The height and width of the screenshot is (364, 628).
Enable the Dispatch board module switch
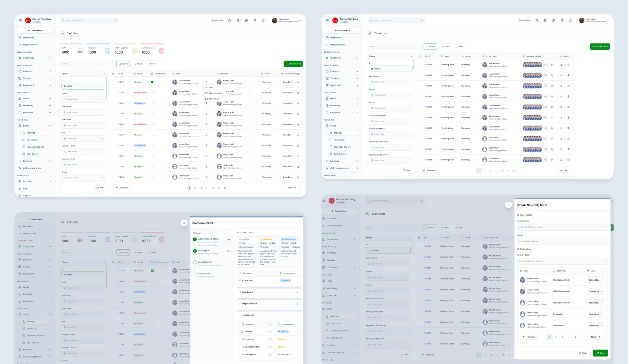coord(296,304)
